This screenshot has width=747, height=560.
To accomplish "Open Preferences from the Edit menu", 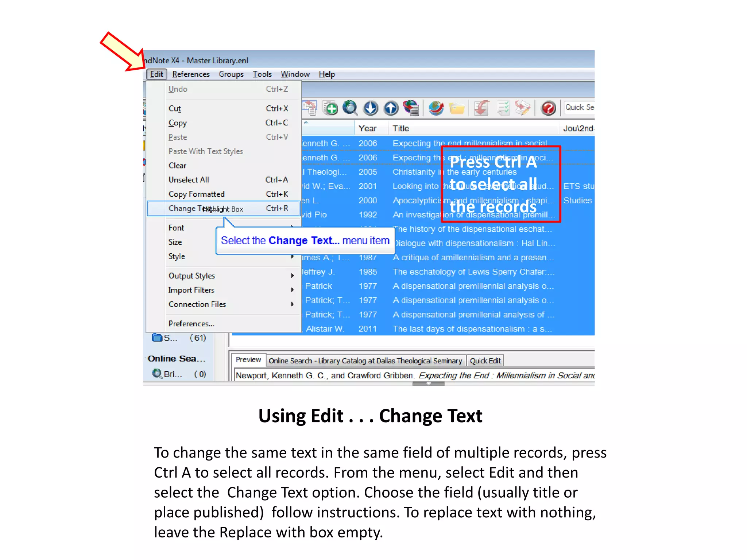I will pyautogui.click(x=191, y=324).
